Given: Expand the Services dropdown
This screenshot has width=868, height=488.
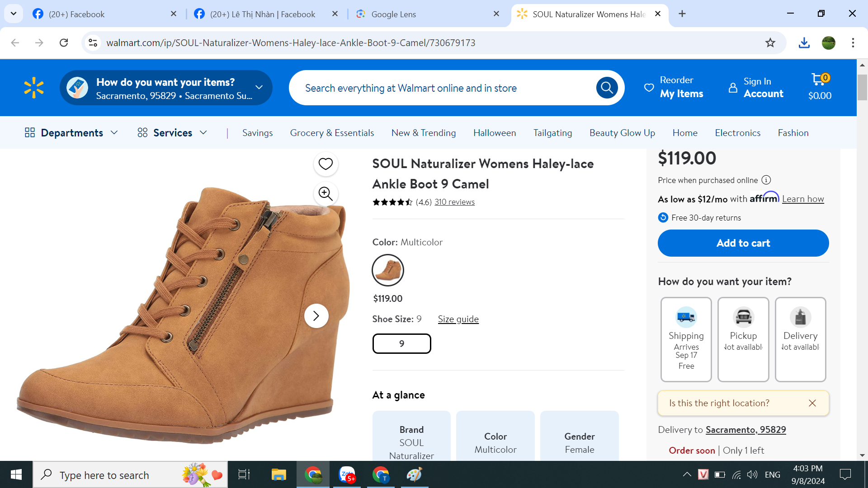Looking at the screenshot, I should 172,132.
